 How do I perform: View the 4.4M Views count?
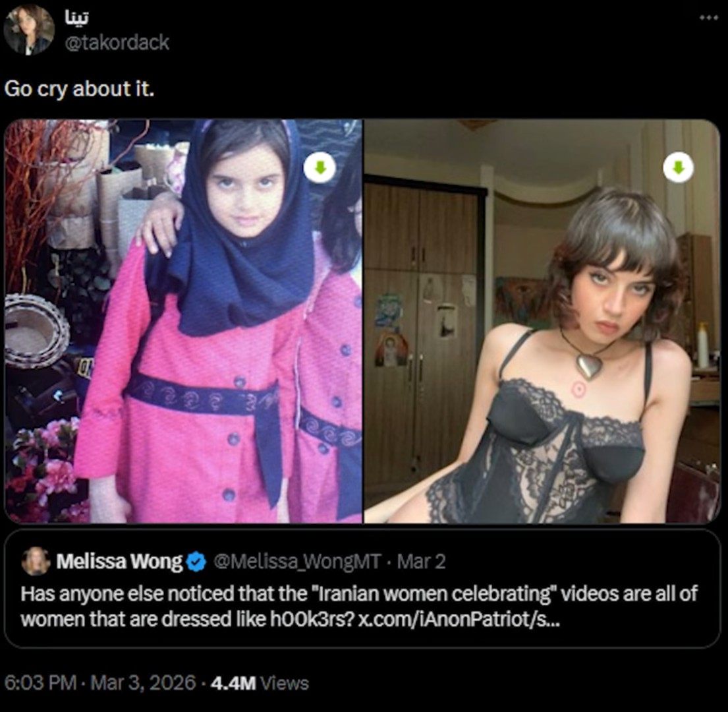pos(260,683)
